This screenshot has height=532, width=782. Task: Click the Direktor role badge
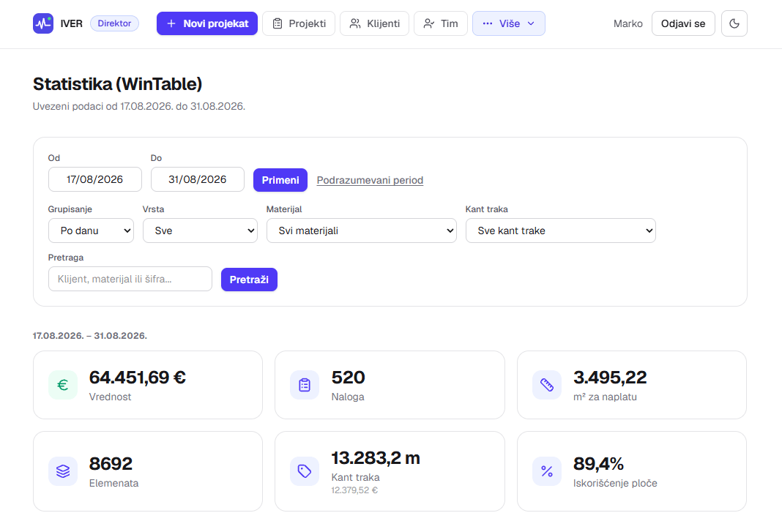point(114,23)
